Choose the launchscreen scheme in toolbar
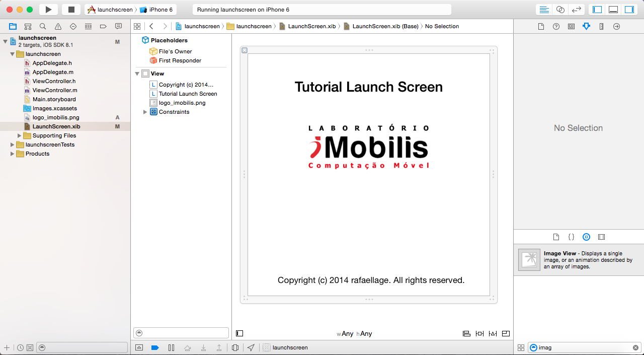 [x=110, y=10]
